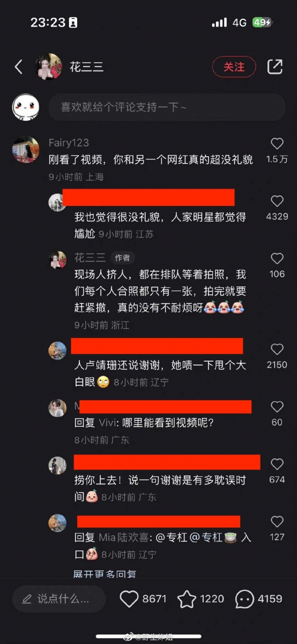Screen dimensions: 297x644
Task: Tap the Fairy123 username
Action: coord(69,143)
